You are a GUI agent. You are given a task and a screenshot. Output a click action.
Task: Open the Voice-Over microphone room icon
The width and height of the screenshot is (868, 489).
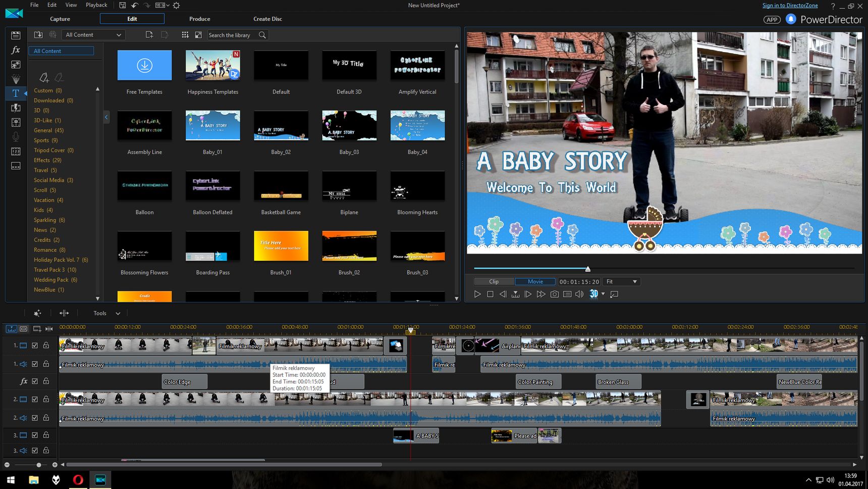pyautogui.click(x=16, y=137)
